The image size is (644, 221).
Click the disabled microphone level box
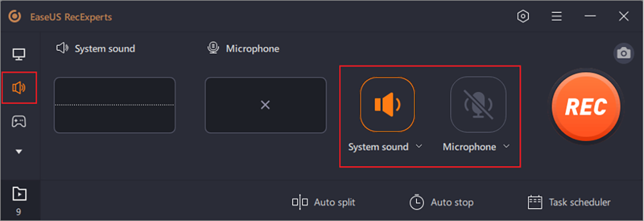coord(265,105)
